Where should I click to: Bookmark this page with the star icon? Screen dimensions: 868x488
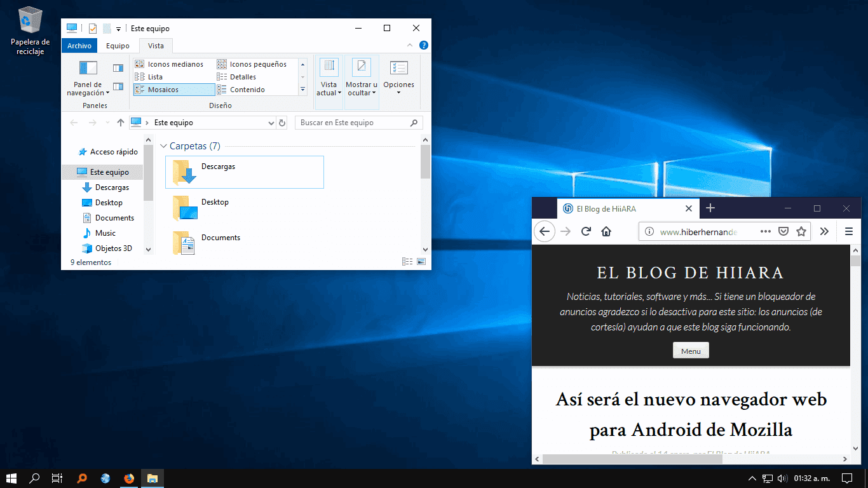click(x=801, y=231)
